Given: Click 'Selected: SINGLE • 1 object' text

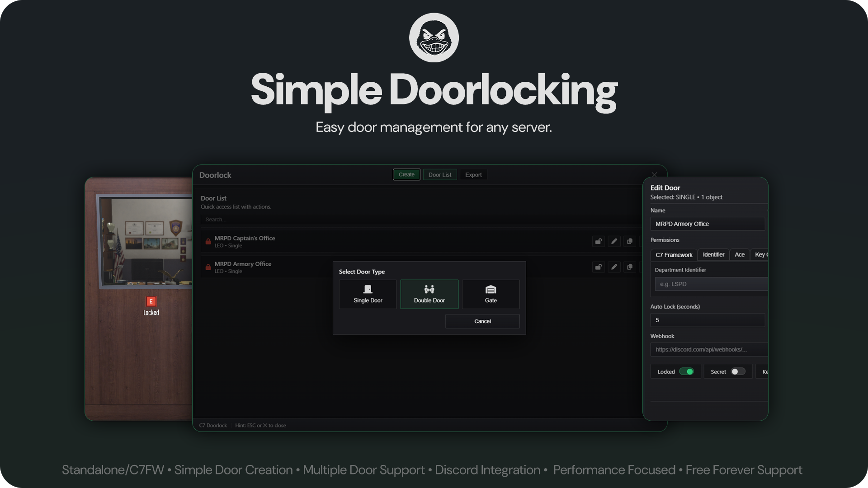Looking at the screenshot, I should coord(686,197).
